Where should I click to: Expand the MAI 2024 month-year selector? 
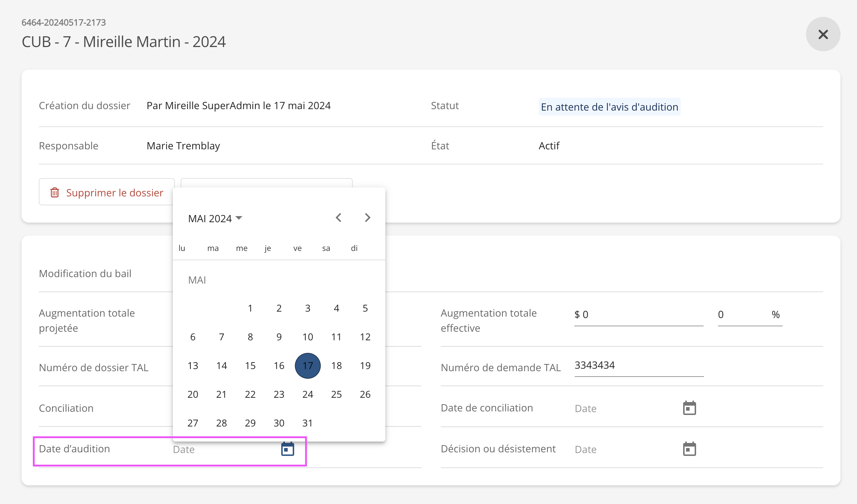(x=215, y=218)
